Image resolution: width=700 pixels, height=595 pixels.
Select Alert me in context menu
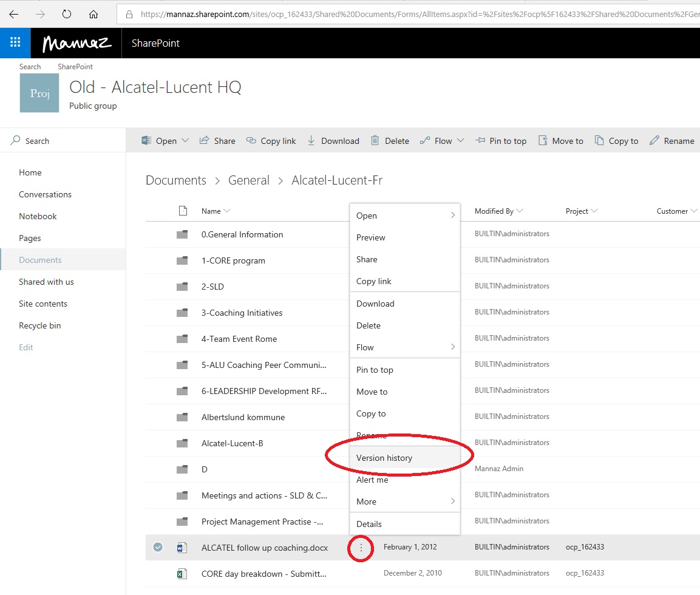coord(405,480)
